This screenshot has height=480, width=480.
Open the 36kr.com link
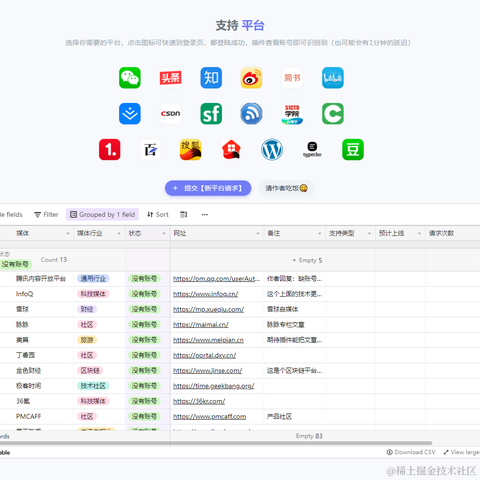point(199,401)
